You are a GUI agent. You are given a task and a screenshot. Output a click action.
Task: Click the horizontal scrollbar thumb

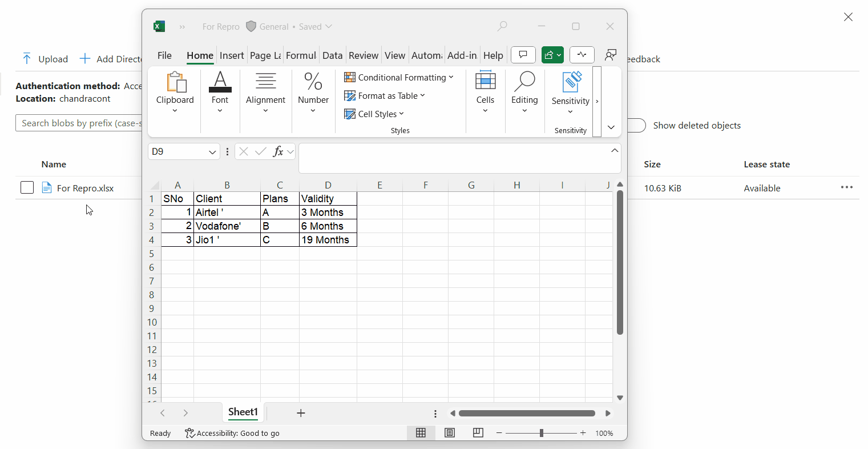pyautogui.click(x=527, y=413)
